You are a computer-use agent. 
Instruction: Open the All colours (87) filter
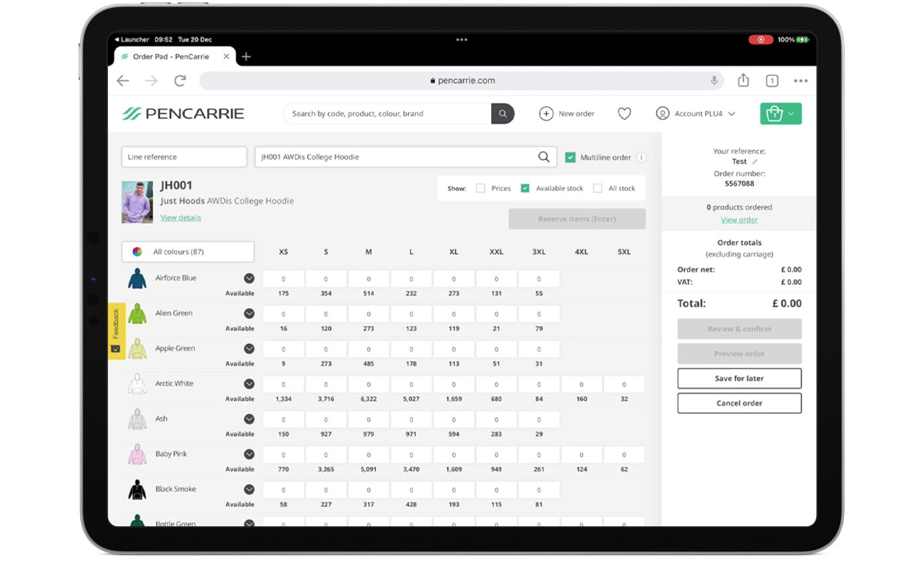tap(188, 252)
